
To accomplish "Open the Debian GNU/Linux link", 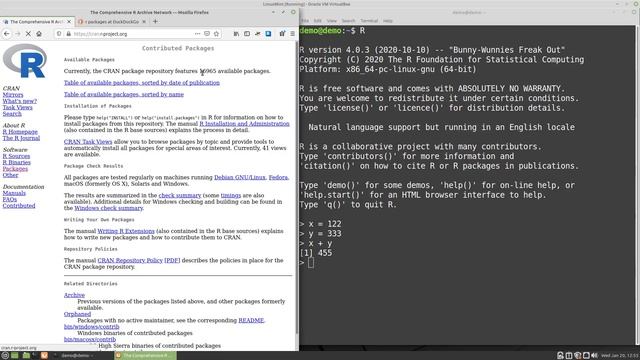I will (x=240, y=178).
